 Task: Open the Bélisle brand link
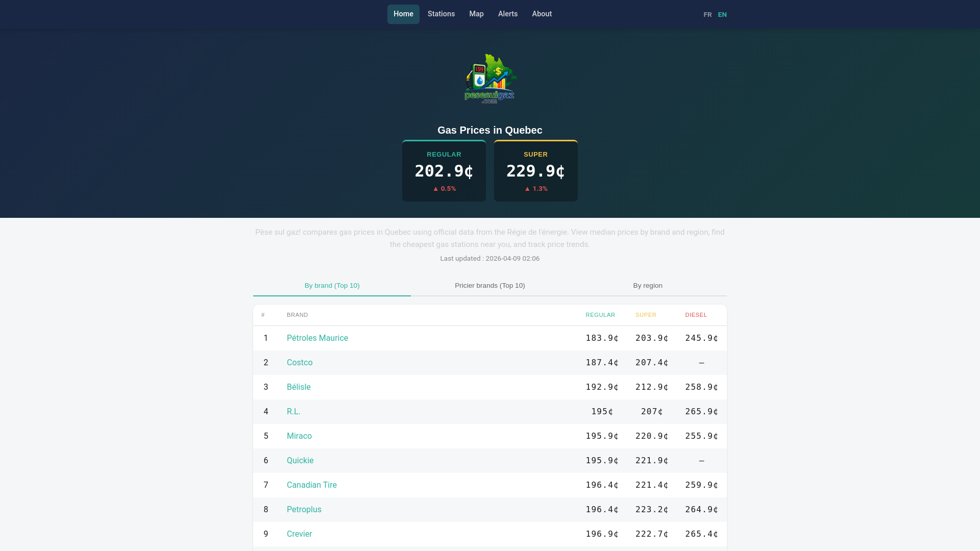(299, 387)
